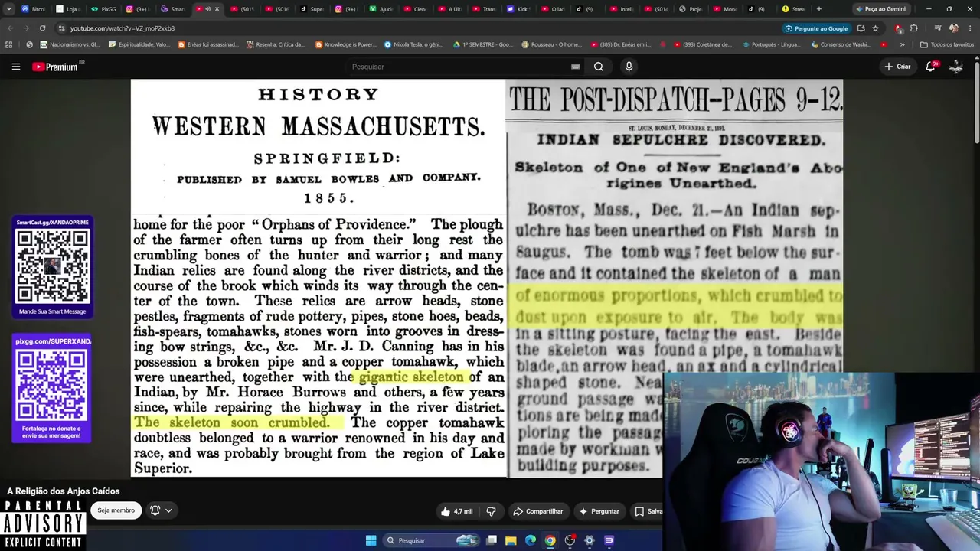Reload the page in Chrome
980x551 pixels.
(42, 28)
